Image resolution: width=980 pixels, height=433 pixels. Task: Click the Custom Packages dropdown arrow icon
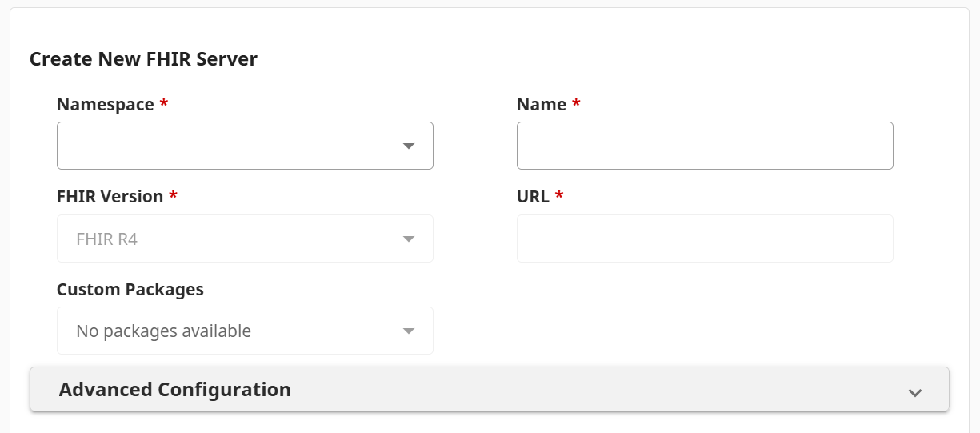409,331
